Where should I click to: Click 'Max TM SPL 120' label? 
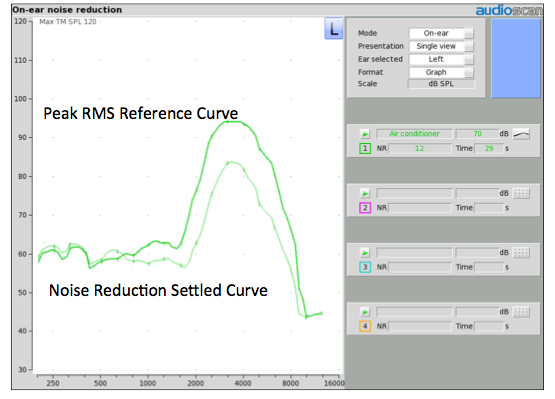68,22
